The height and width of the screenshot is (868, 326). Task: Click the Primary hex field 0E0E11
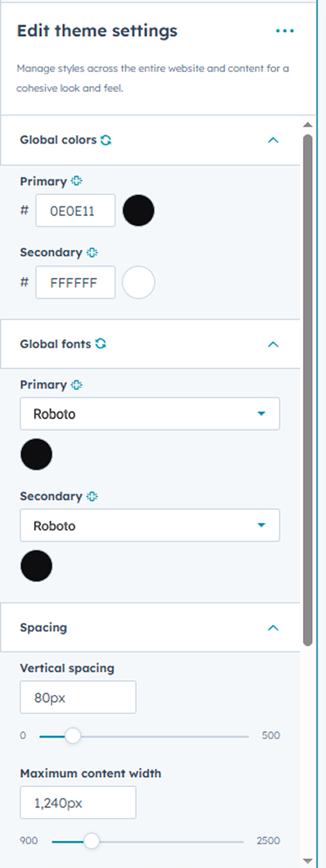tap(76, 211)
